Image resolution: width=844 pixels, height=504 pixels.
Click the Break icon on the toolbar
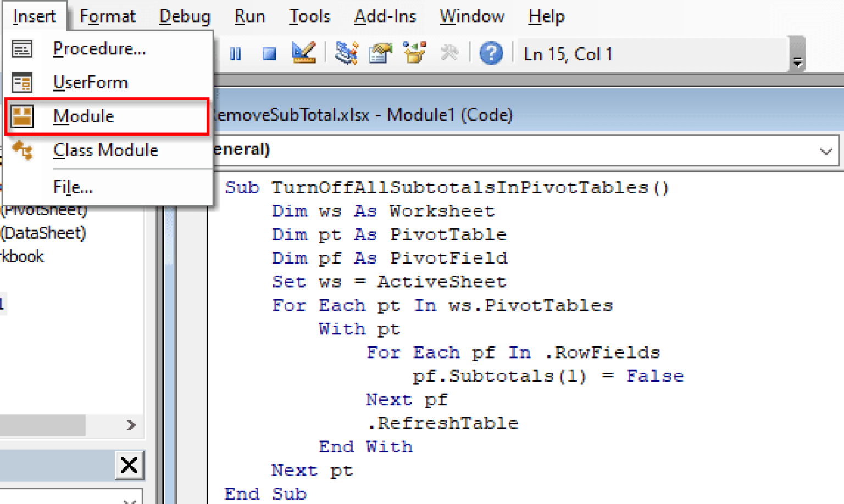pos(235,53)
